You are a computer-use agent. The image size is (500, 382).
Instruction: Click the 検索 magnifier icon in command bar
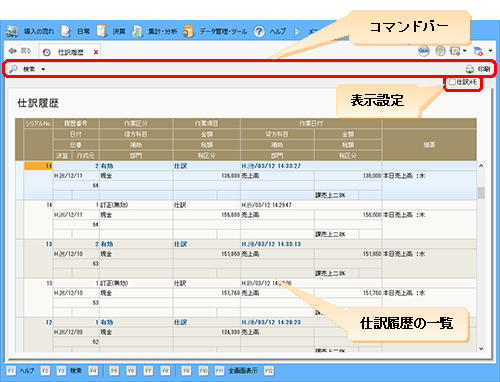[13, 69]
